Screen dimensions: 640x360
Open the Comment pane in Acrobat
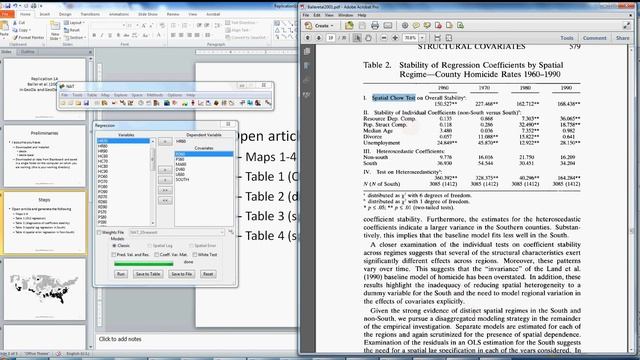[x=594, y=38]
